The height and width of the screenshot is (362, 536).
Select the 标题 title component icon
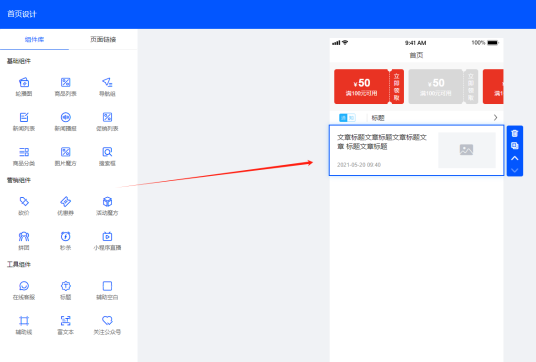66,286
